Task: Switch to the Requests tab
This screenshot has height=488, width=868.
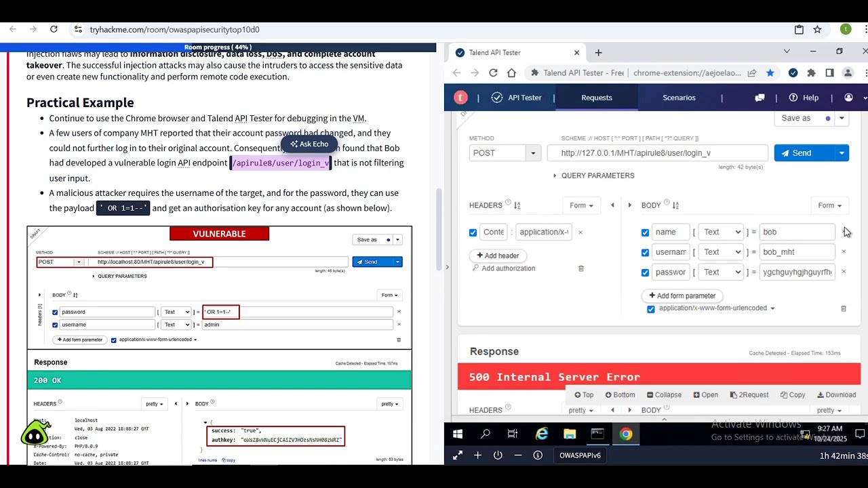Action: click(x=597, y=98)
